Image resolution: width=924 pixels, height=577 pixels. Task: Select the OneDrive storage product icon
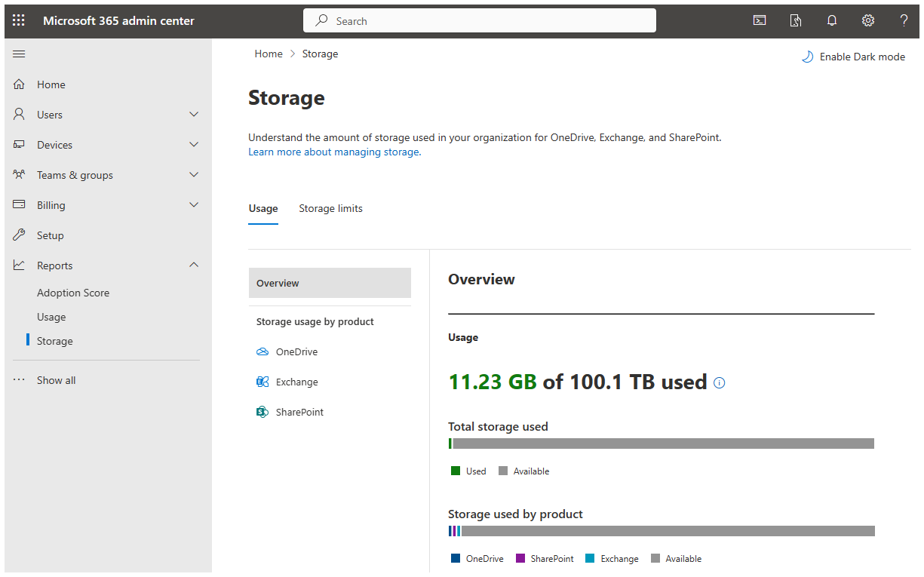(262, 351)
